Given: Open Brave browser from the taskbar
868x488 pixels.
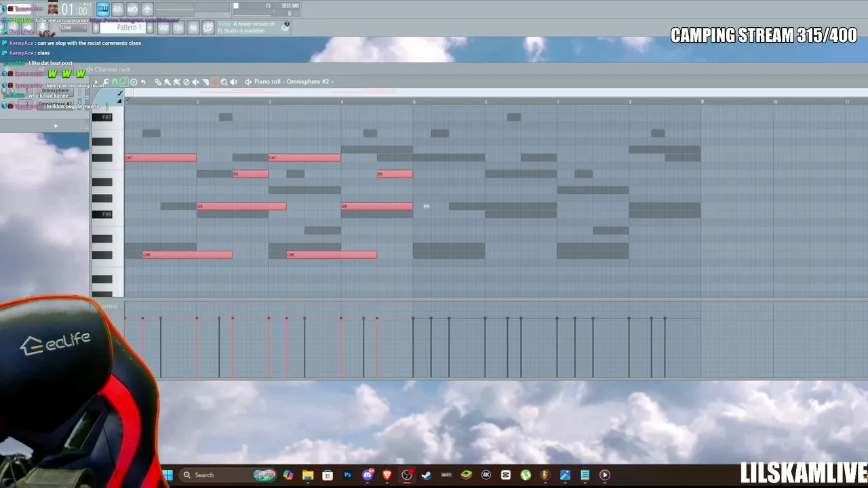Looking at the screenshot, I should click(387, 475).
